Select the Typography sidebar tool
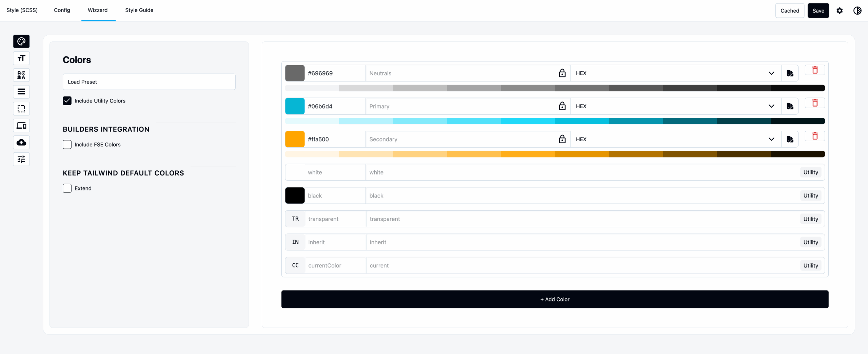The width and height of the screenshot is (868, 354). [x=21, y=58]
